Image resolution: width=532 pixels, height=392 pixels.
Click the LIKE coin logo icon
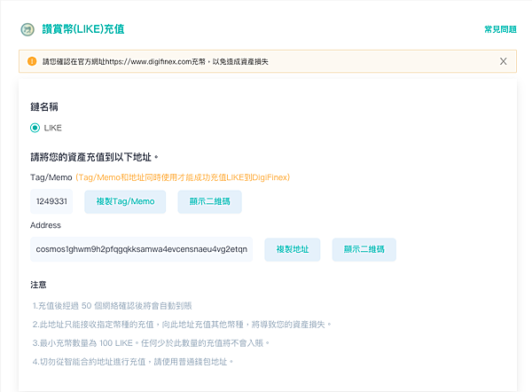(27, 29)
